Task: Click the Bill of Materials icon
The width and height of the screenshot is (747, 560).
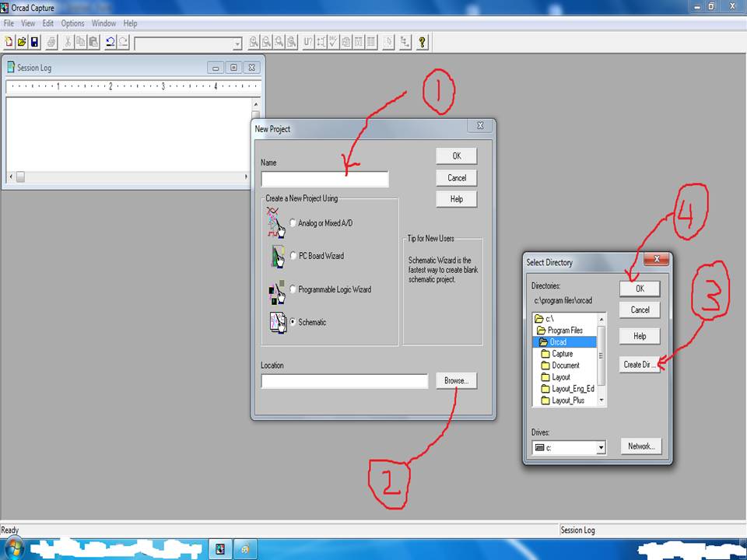Action: point(372,42)
